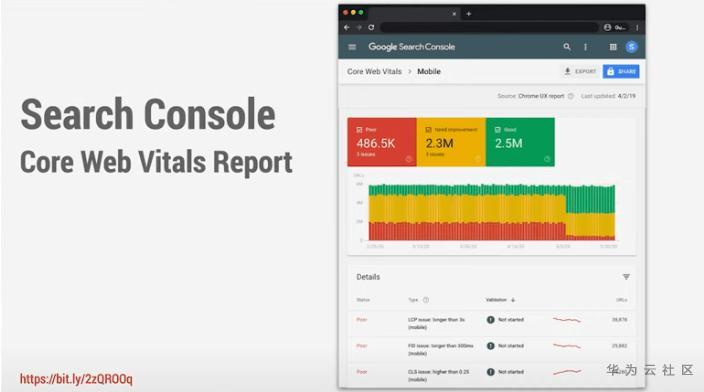Click the 2.3M Need improvement count
Image resolution: width=704 pixels, height=392 pixels.
tap(439, 143)
